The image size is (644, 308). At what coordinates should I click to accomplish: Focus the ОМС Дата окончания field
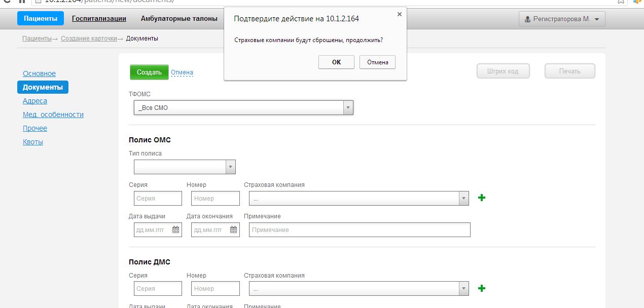pyautogui.click(x=216, y=230)
